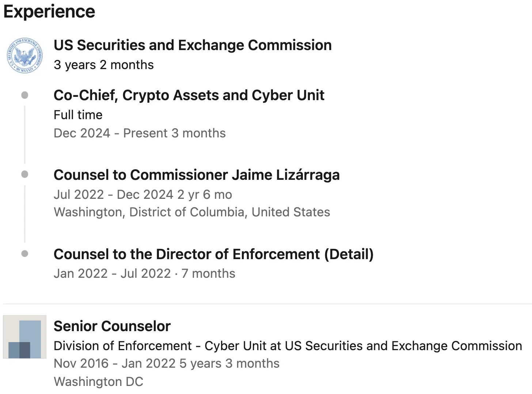The width and height of the screenshot is (532, 394).
Task: Click the Washington DC location text
Action: (x=98, y=382)
